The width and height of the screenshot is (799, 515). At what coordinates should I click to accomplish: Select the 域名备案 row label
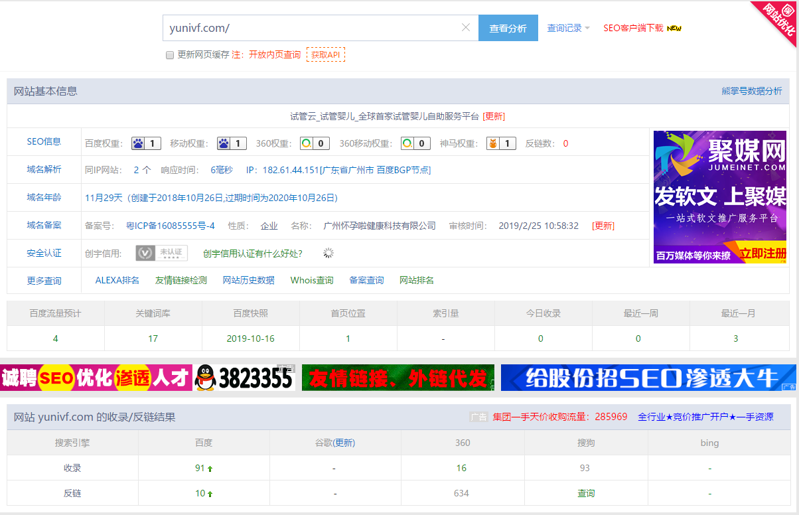point(44,225)
